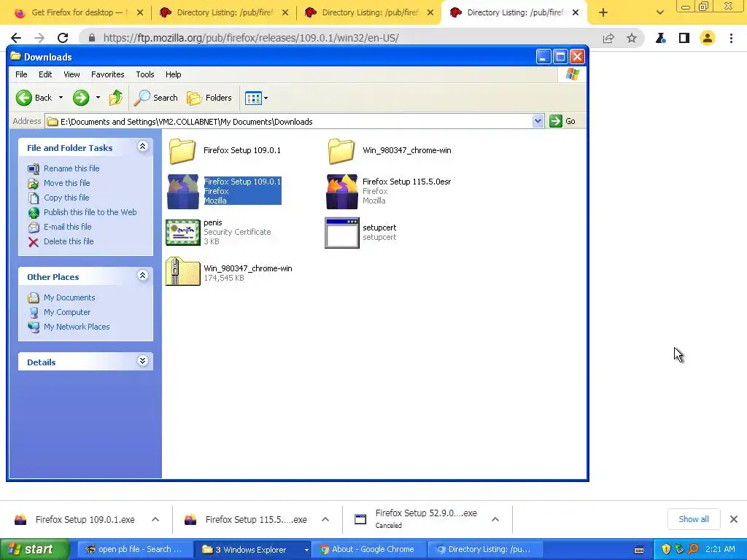
Task: Click Chrome's back navigation arrow
Action: [16, 38]
